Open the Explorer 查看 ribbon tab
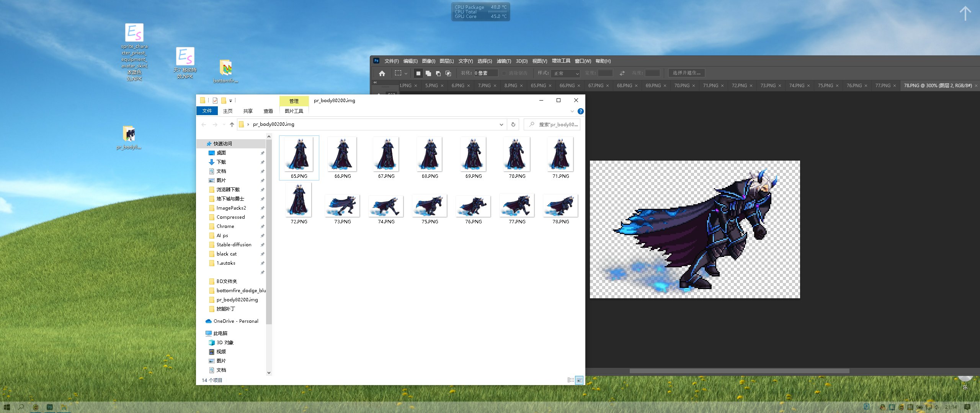Viewport: 980px width, 413px height. click(x=268, y=111)
